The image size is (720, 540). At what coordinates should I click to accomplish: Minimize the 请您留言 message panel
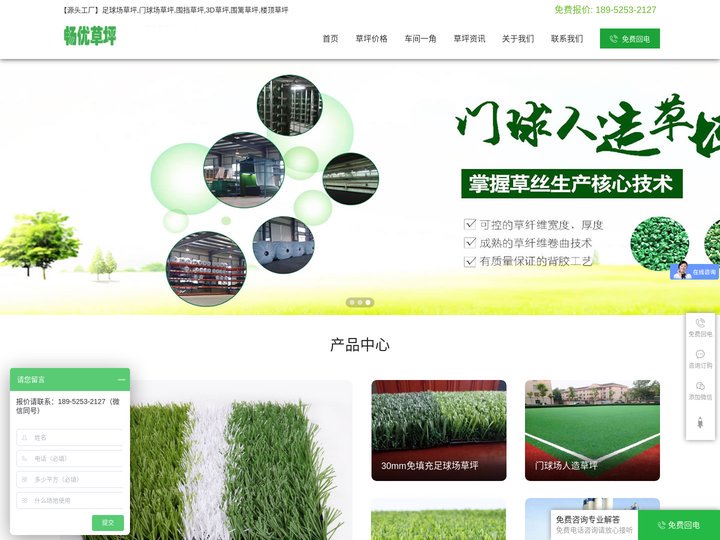click(121, 380)
